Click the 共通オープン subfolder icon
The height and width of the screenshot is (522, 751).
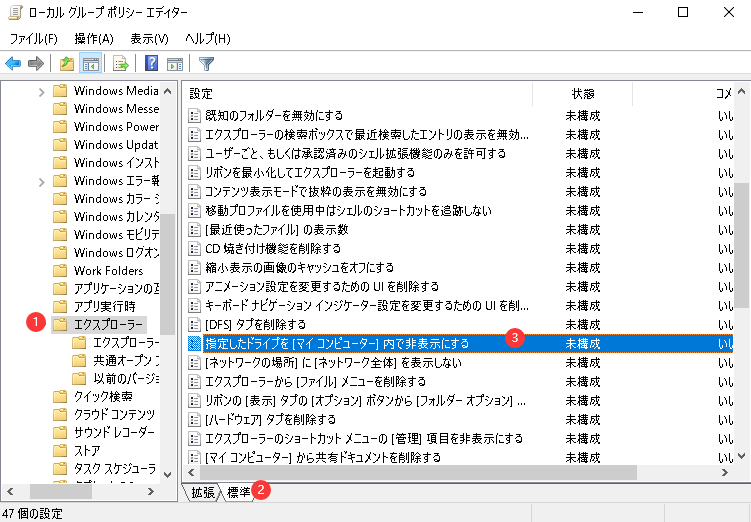point(79,361)
